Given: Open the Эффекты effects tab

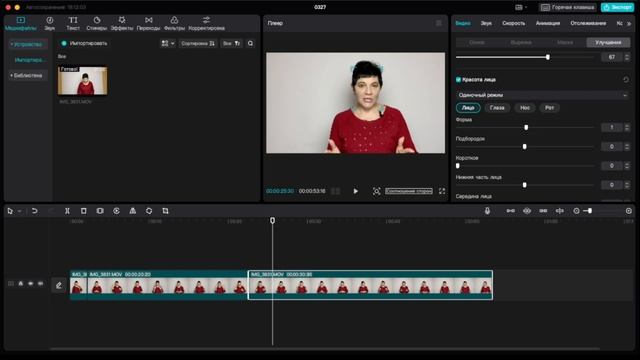Looking at the screenshot, I should point(122,24).
